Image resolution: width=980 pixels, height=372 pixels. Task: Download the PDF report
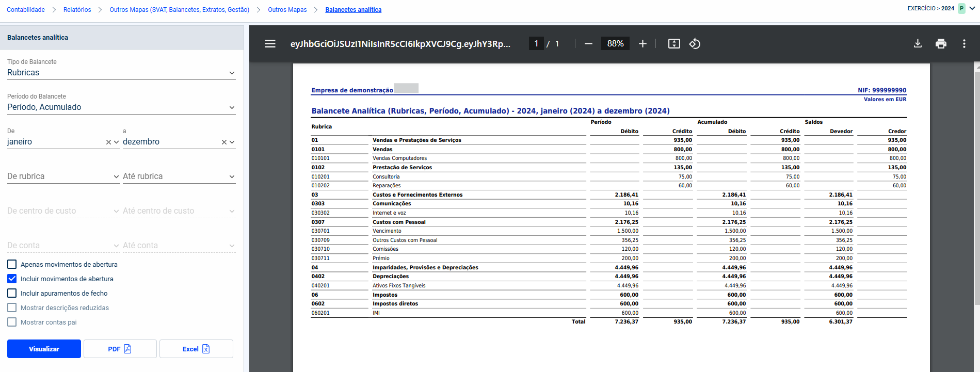[x=918, y=44]
